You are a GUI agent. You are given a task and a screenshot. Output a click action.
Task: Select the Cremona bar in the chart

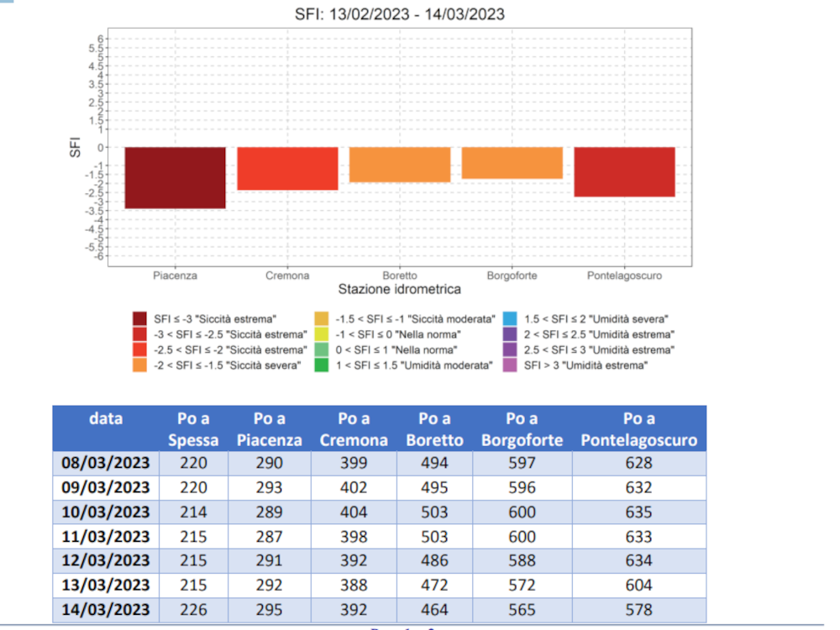coord(287,168)
